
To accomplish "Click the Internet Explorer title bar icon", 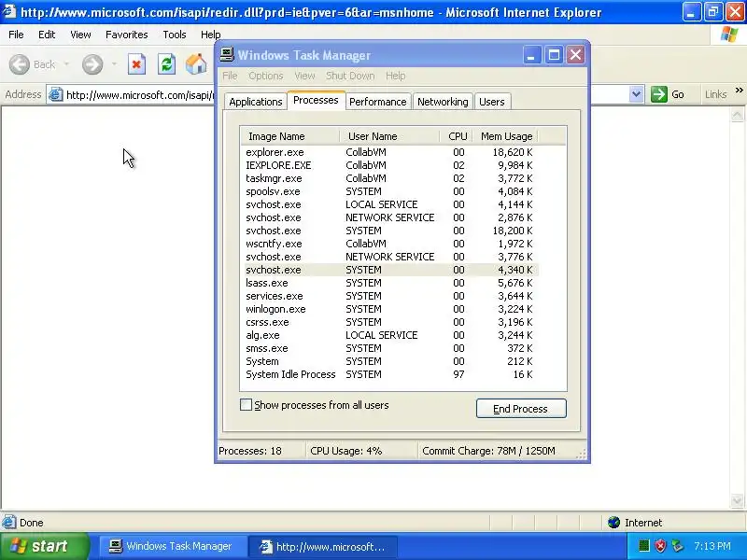I will click(9, 10).
